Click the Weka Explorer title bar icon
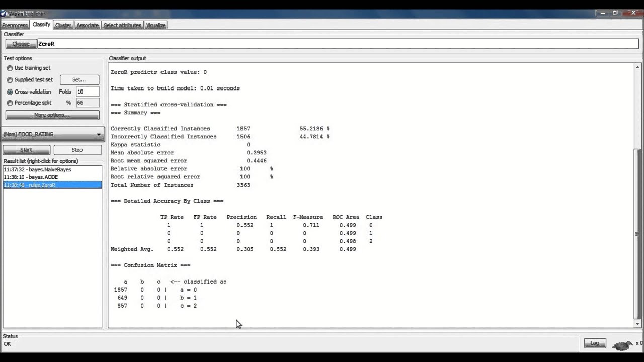644x362 pixels. click(3, 14)
